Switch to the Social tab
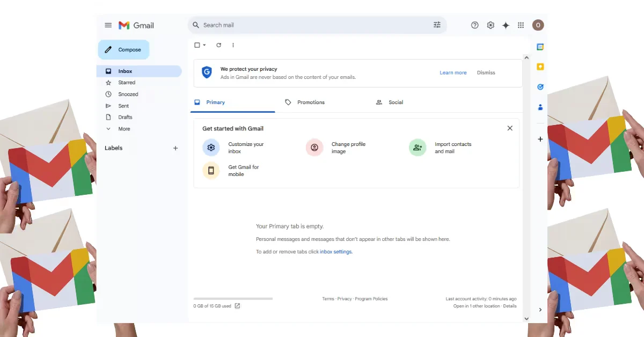 point(390,102)
